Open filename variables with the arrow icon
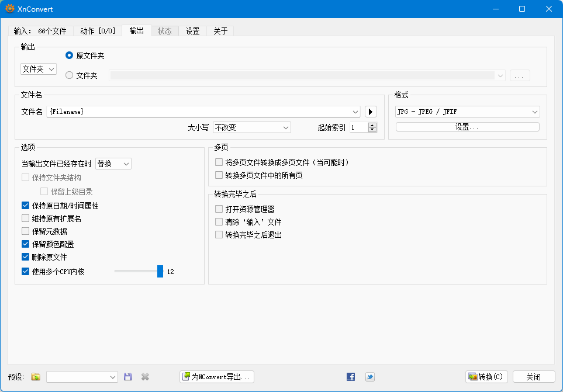Viewport: 563px width, 392px height. click(371, 111)
